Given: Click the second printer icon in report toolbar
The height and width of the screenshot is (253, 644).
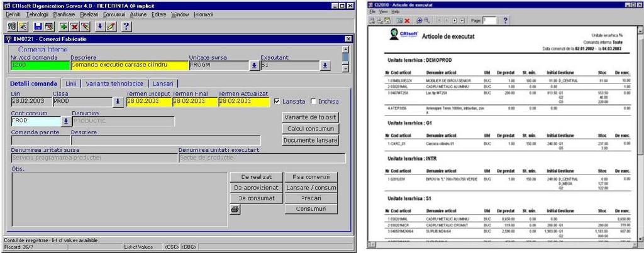Looking at the screenshot, I should pos(379,20).
